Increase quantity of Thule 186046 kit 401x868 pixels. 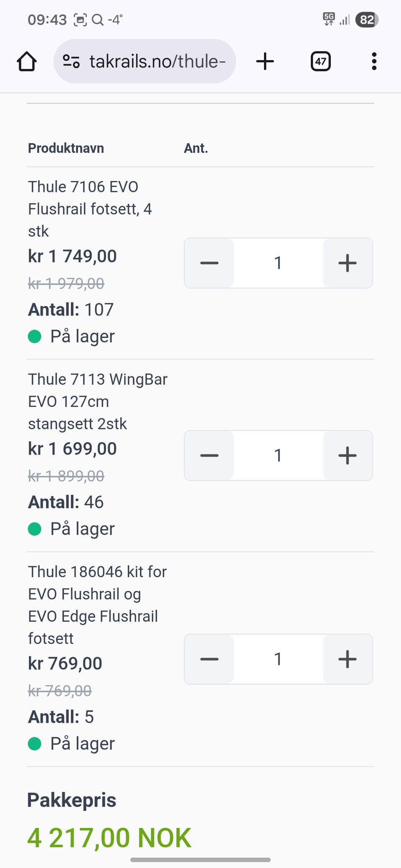(347, 659)
